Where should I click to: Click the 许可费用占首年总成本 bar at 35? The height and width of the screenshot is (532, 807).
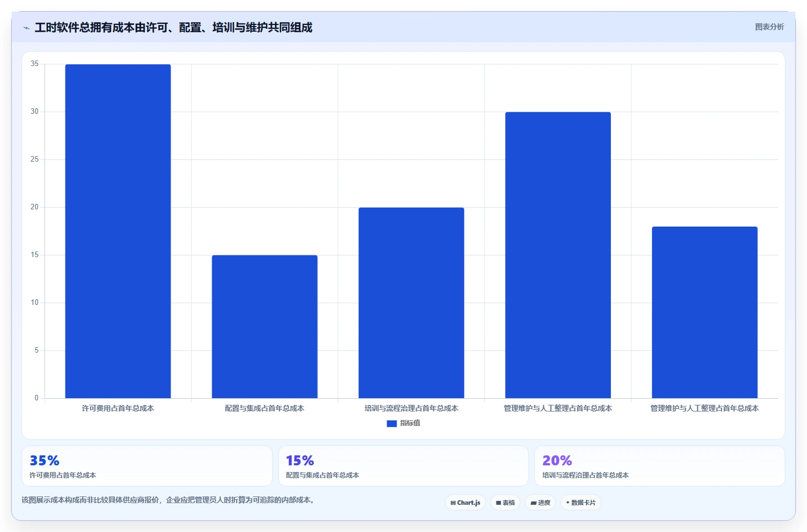tap(118, 231)
